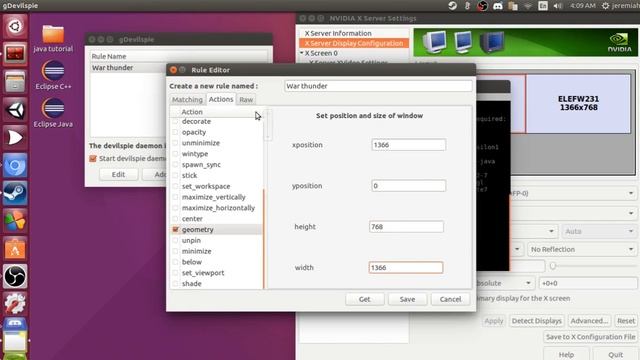Select the Actions tab

tap(221, 99)
